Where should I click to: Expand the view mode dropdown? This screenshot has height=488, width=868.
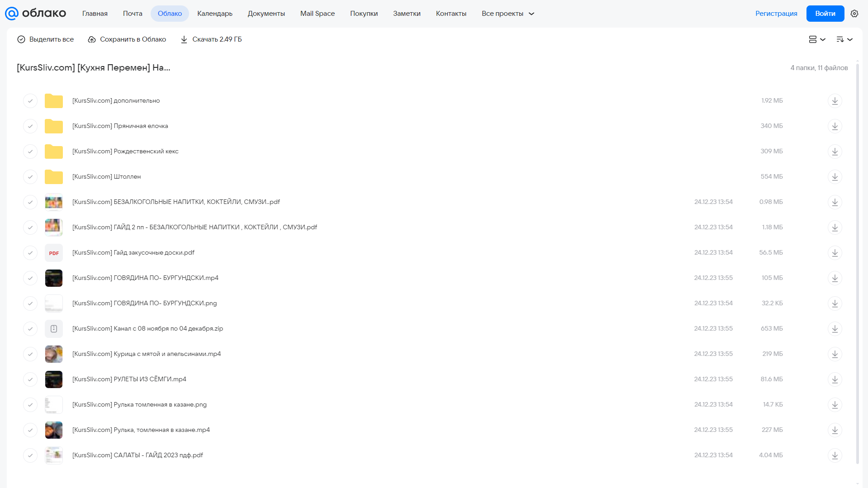(x=817, y=39)
